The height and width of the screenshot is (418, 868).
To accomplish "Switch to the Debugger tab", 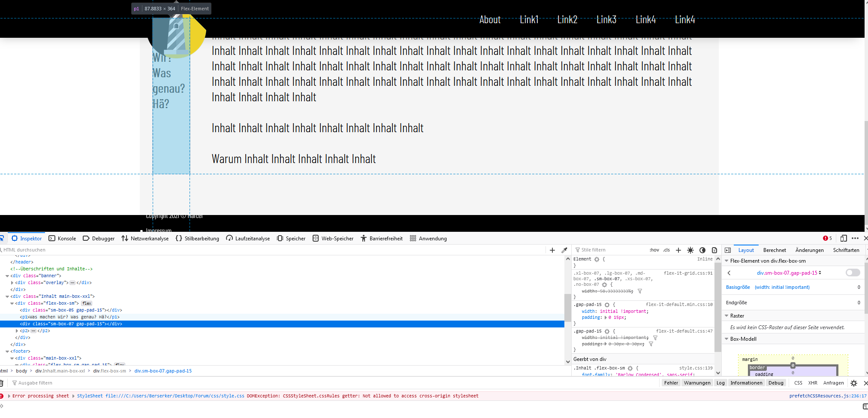I will click(x=99, y=239).
